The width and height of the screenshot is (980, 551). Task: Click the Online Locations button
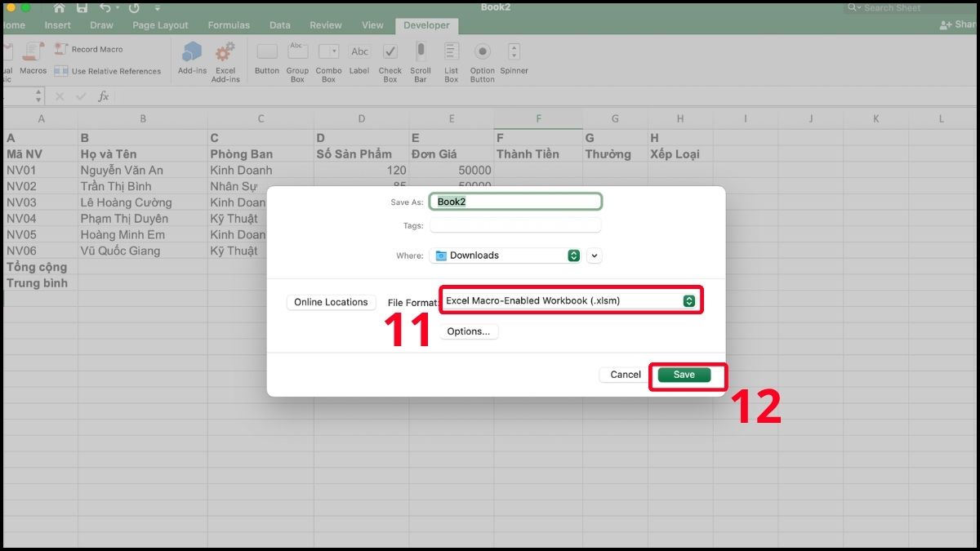point(331,302)
